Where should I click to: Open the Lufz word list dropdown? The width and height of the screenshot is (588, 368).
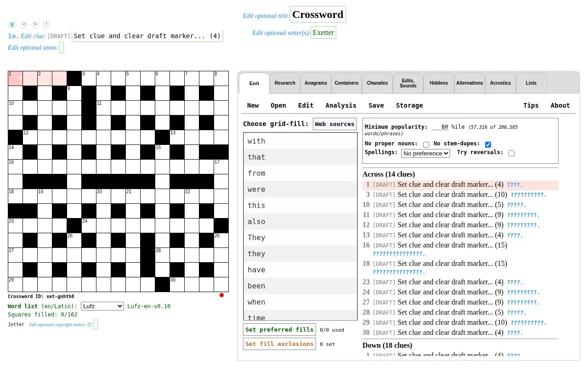click(102, 306)
